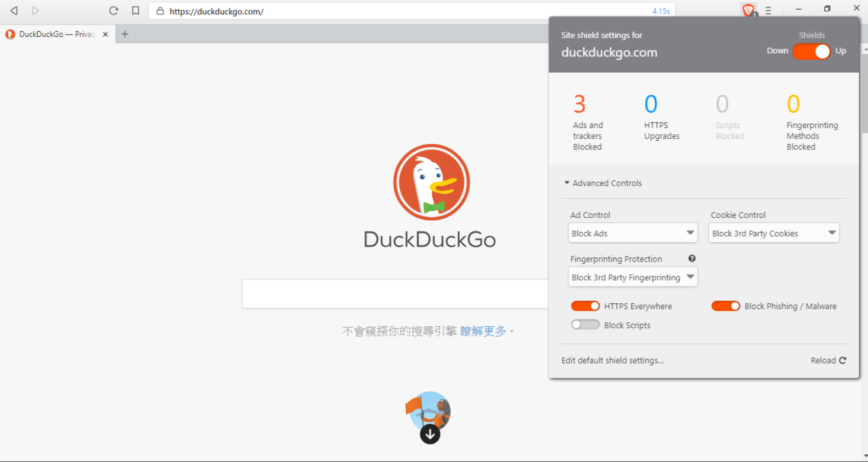Screen dimensions: 868x462
Task: Close the DuckDuckGo tab
Action: (x=105, y=34)
